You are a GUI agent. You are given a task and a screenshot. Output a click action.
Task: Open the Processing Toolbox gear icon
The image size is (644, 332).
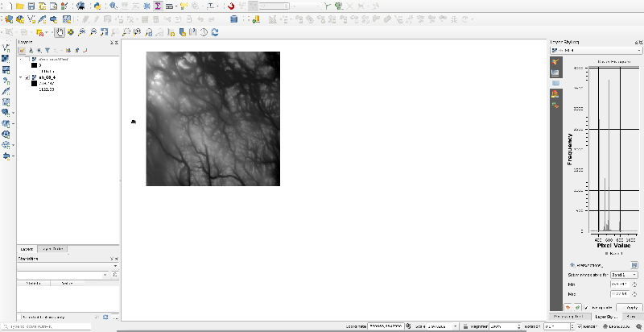147,6
